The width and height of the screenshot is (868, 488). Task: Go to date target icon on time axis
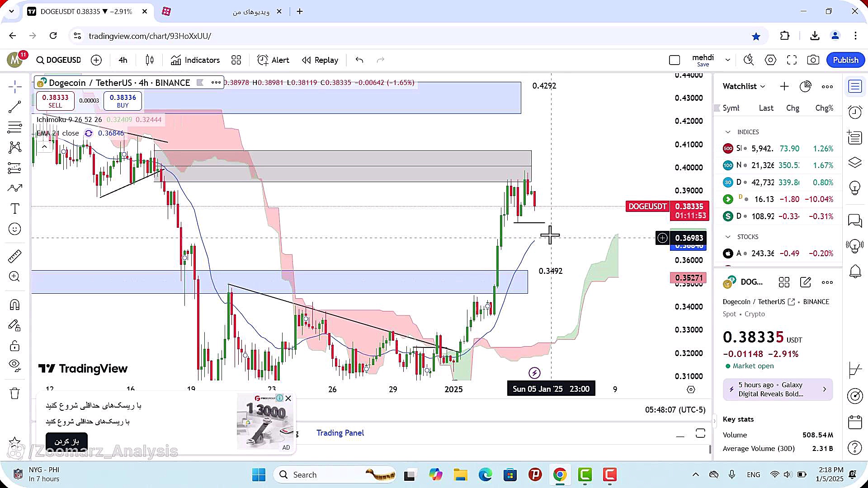pos(691,389)
